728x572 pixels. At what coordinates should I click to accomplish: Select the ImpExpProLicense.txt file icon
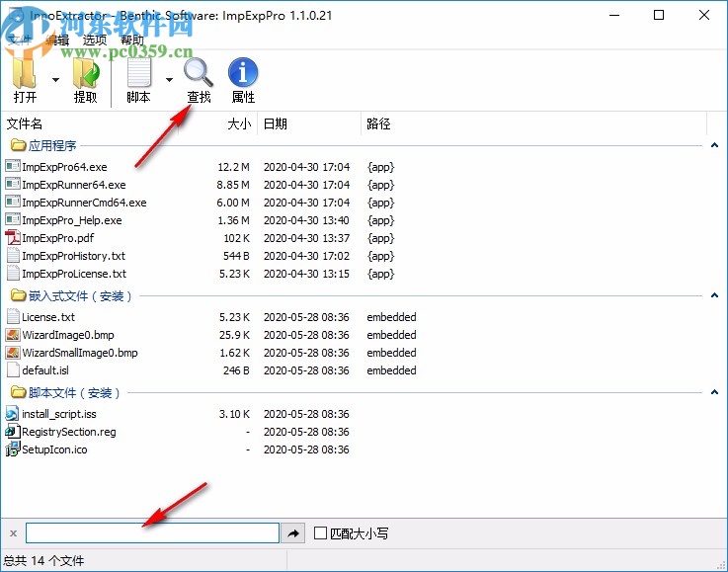pyautogui.click(x=13, y=273)
